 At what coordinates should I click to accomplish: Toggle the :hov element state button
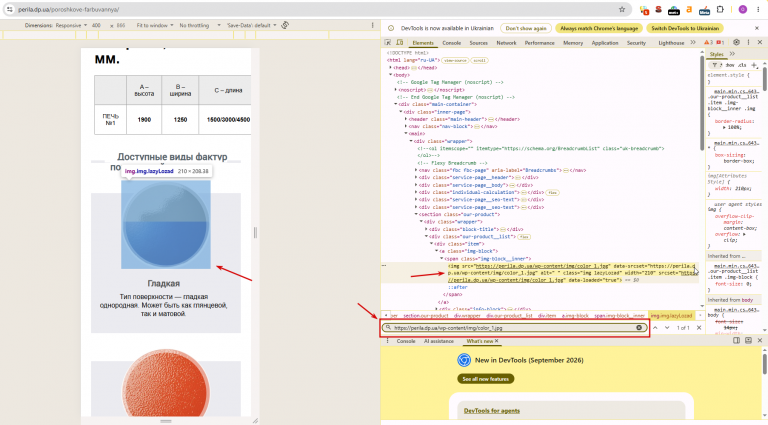730,65
